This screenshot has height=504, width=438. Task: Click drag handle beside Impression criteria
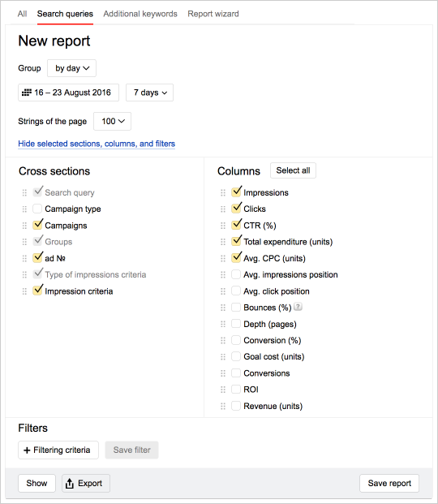point(24,291)
